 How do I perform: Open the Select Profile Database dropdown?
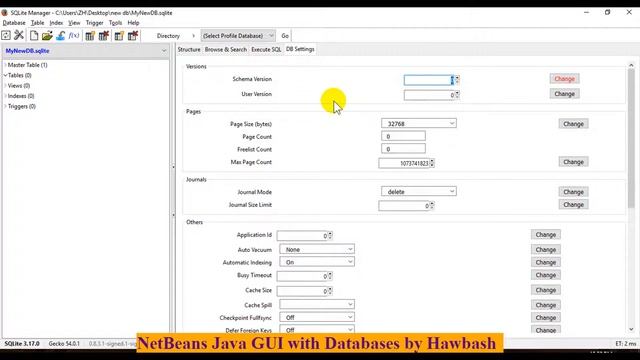click(x=238, y=36)
